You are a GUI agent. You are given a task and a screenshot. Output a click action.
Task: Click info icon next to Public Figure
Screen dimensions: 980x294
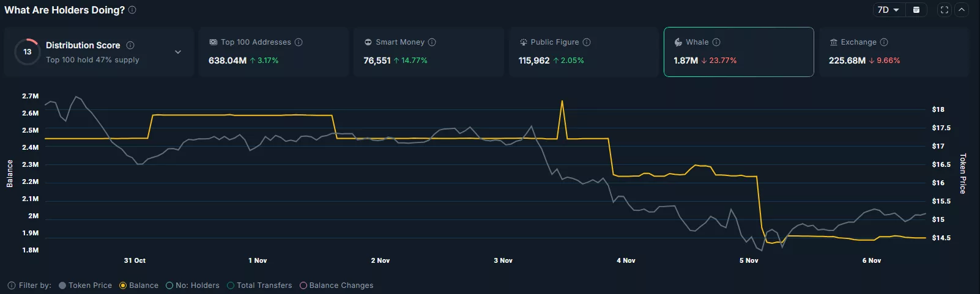587,42
